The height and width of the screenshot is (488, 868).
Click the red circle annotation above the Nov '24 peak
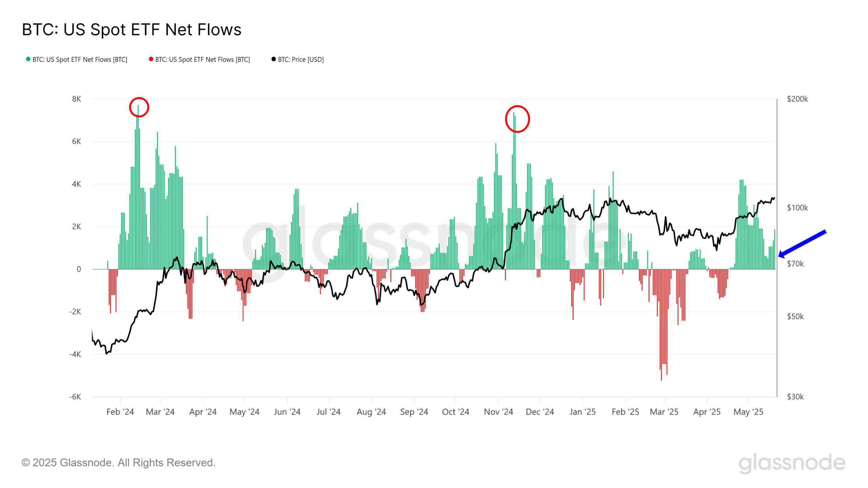[517, 119]
